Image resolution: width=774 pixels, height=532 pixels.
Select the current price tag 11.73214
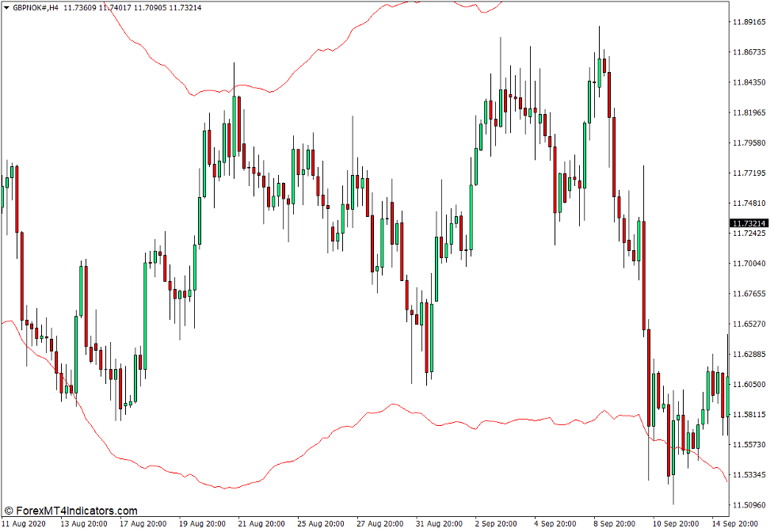[x=749, y=224]
